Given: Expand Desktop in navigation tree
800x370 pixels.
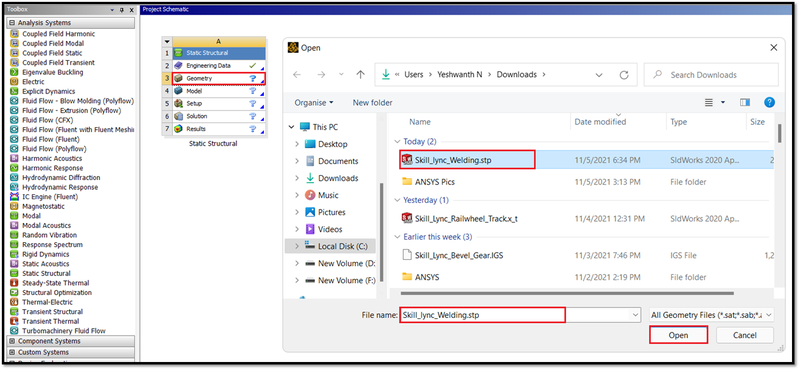Looking at the screenshot, I should 297,144.
